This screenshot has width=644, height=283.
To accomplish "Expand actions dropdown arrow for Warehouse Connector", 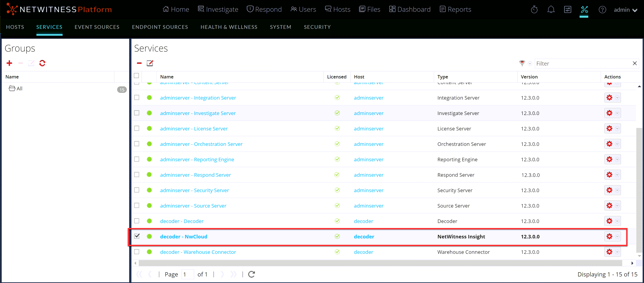I will 617,252.
